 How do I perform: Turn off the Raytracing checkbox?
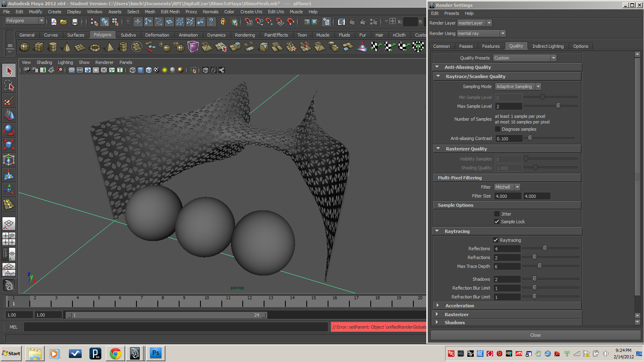click(x=495, y=240)
